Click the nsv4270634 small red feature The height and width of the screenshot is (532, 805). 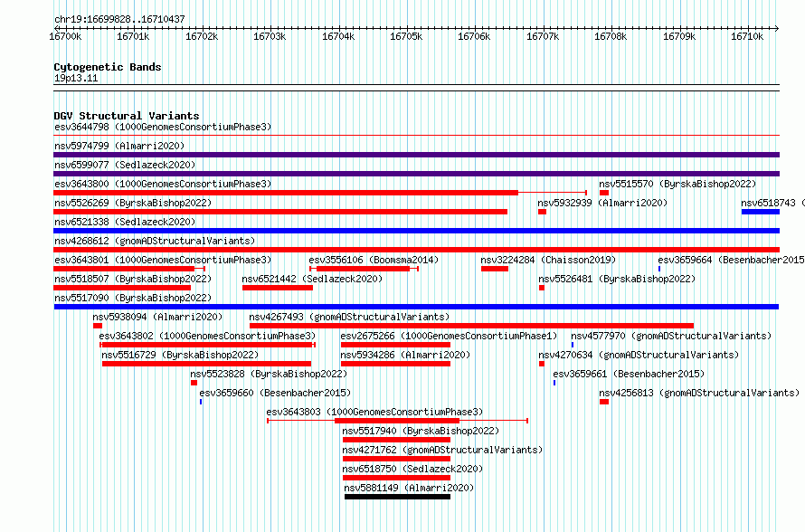point(542,364)
